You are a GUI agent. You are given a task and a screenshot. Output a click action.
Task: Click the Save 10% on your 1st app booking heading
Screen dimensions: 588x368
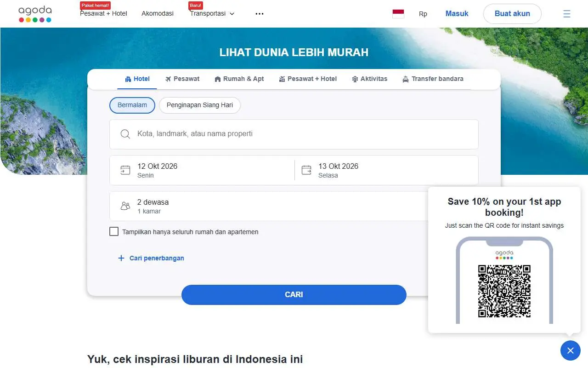(504, 207)
